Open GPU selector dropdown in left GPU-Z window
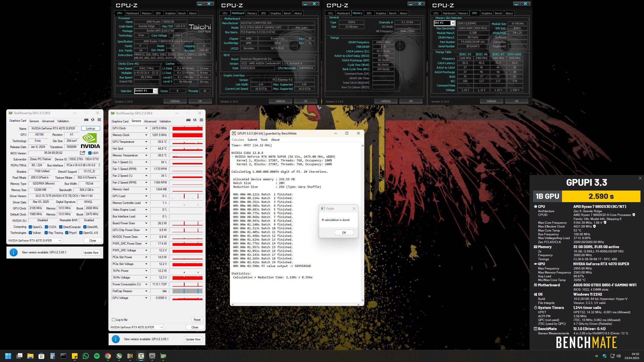Viewport: 644px width, 362px height. 35,241
